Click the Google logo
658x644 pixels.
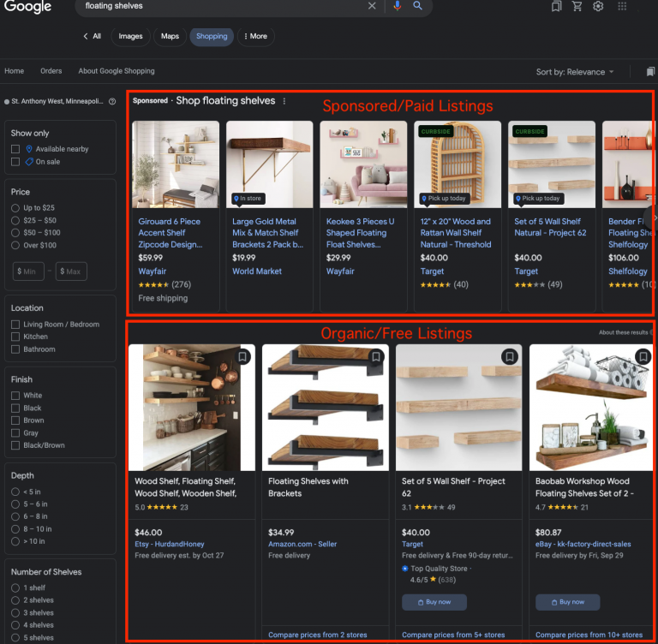(x=27, y=6)
